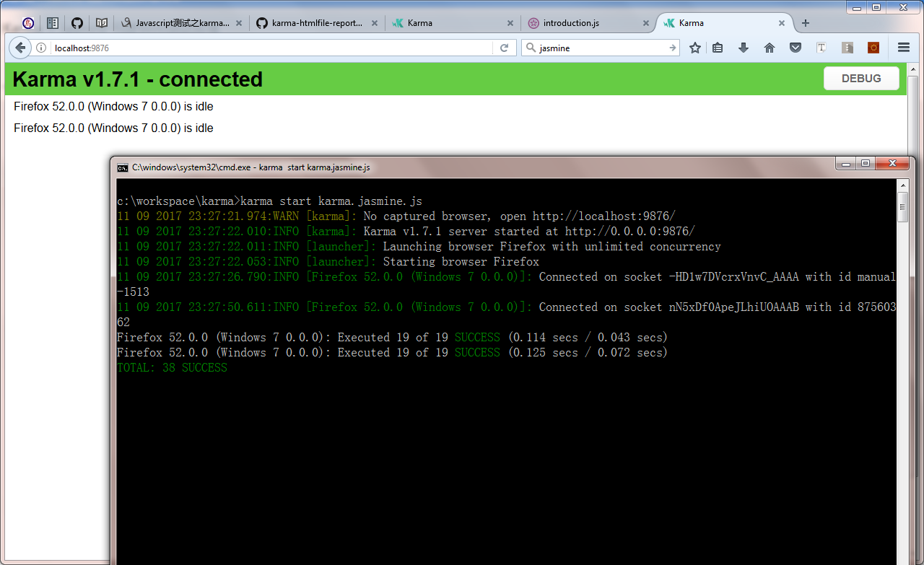Click 'No captured browser' warning line
Screen dimensions: 924x565
coord(396,216)
